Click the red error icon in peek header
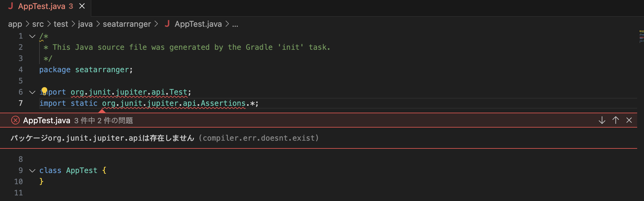 click(15, 120)
